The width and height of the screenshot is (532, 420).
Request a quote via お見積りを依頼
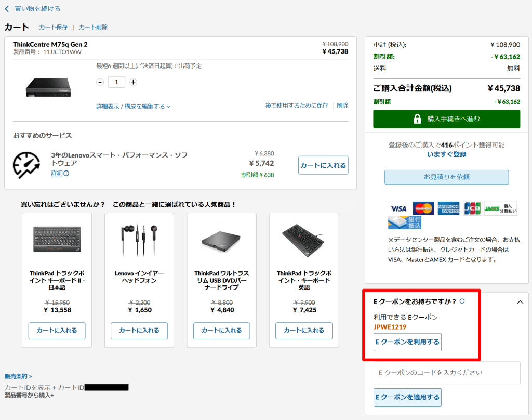point(446,177)
